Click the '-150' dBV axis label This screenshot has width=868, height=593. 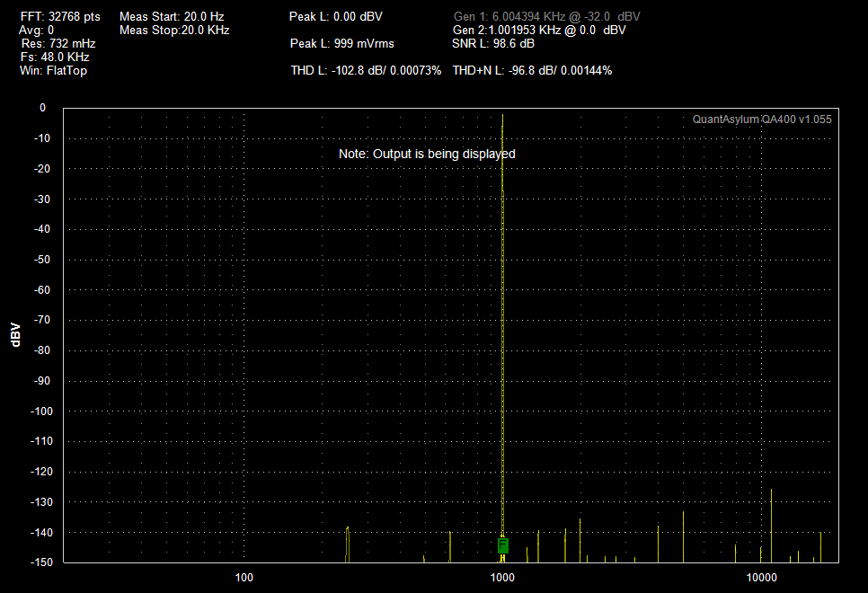pyautogui.click(x=41, y=562)
